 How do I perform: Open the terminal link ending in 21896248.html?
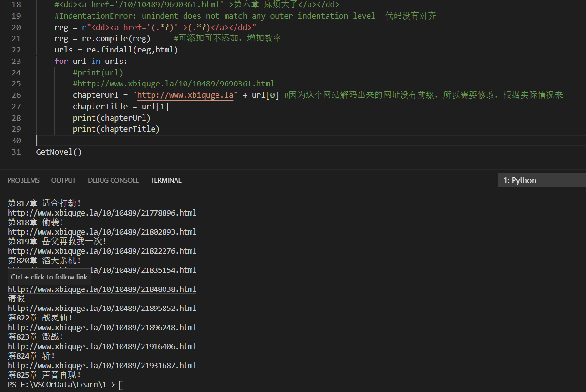point(102,327)
